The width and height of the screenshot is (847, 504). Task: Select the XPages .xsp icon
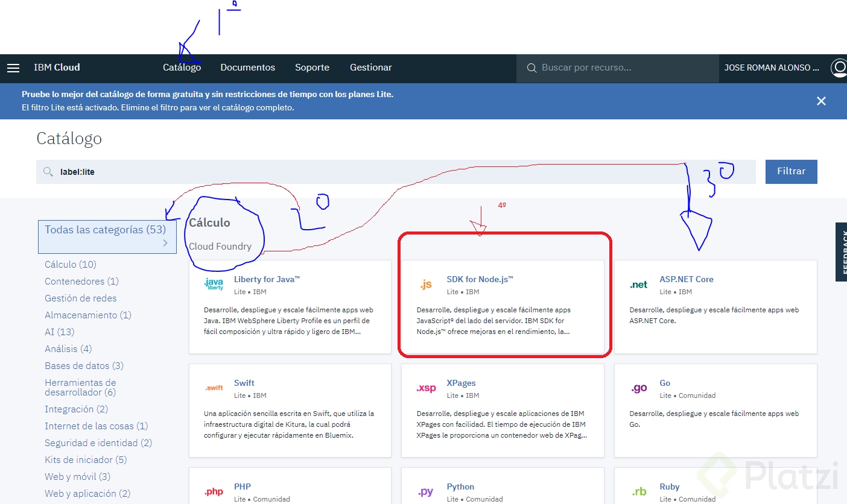[x=427, y=388]
